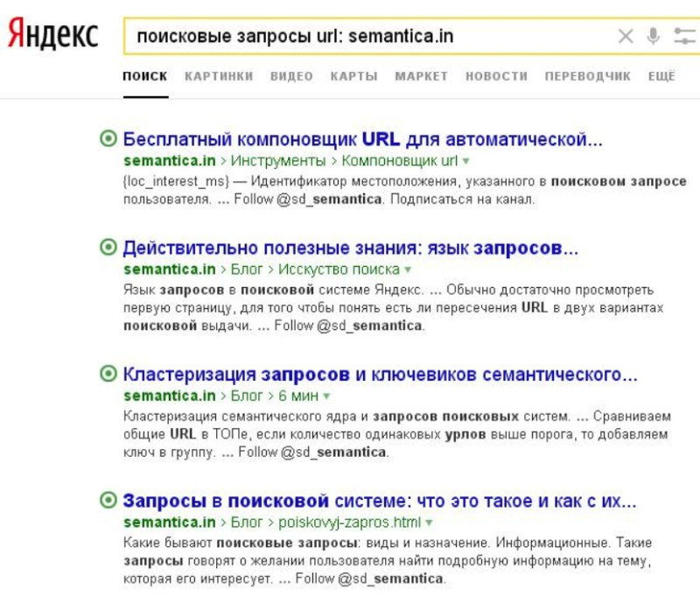
Task: Open result Запросы в поисковой системе
Action: (380, 501)
